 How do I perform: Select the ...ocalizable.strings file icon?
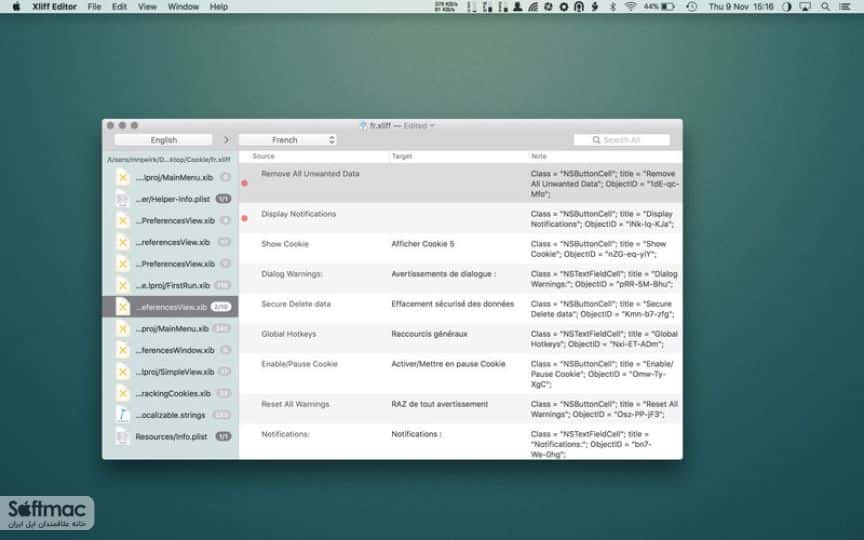123,415
